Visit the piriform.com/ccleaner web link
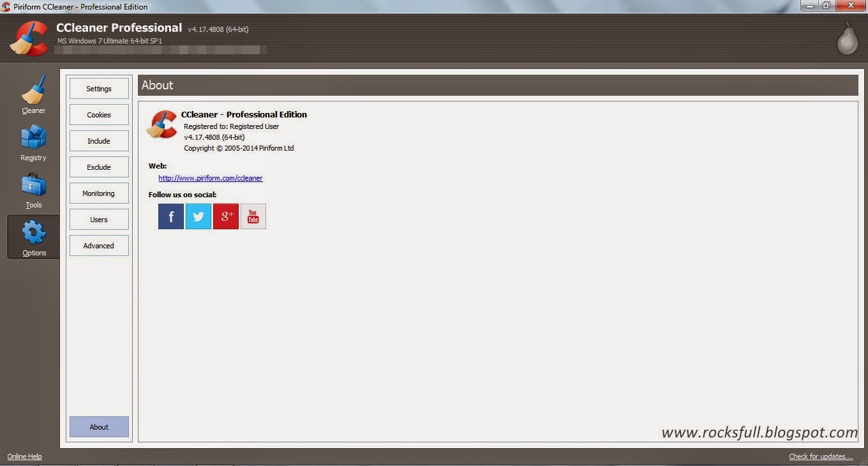 (x=211, y=178)
